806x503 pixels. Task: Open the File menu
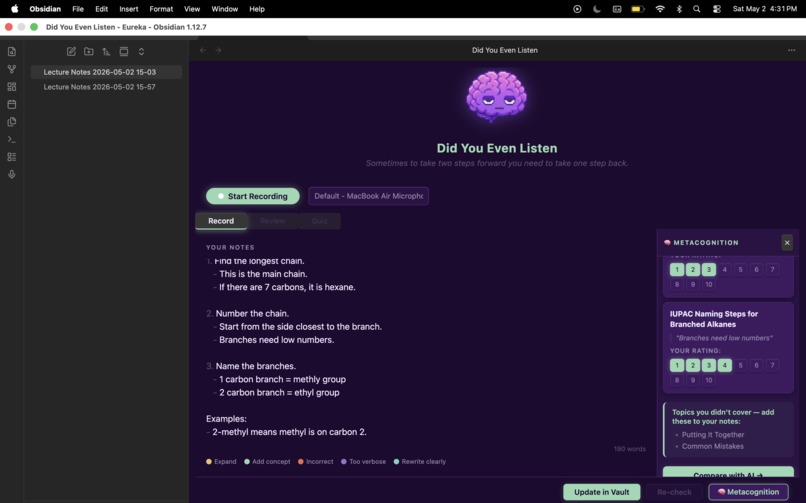pyautogui.click(x=78, y=9)
